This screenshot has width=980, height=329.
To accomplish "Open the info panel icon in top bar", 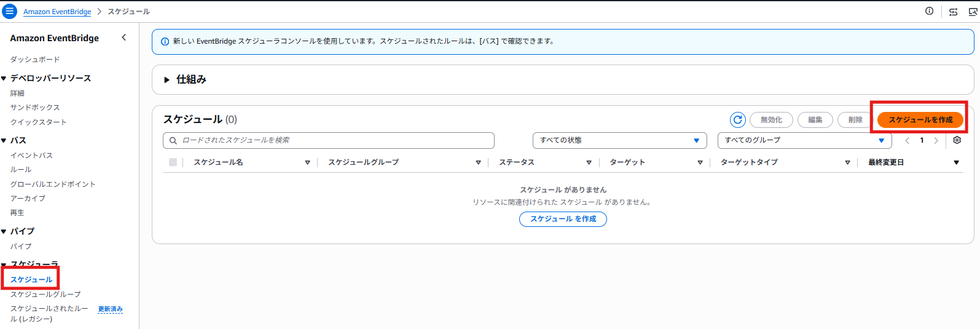I will pyautogui.click(x=929, y=11).
